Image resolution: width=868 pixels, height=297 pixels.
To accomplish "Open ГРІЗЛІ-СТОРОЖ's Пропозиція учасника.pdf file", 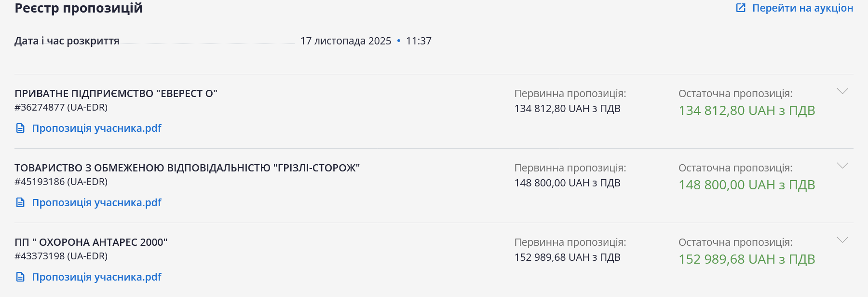I will 96,202.
